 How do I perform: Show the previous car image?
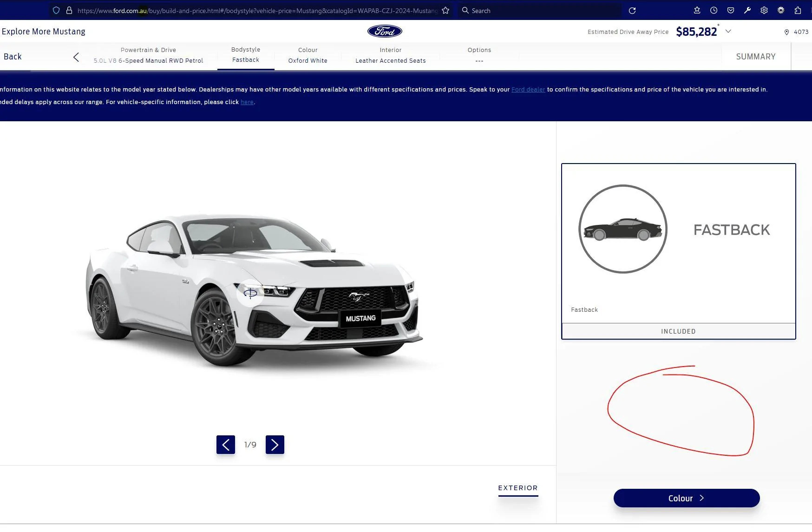tap(226, 445)
